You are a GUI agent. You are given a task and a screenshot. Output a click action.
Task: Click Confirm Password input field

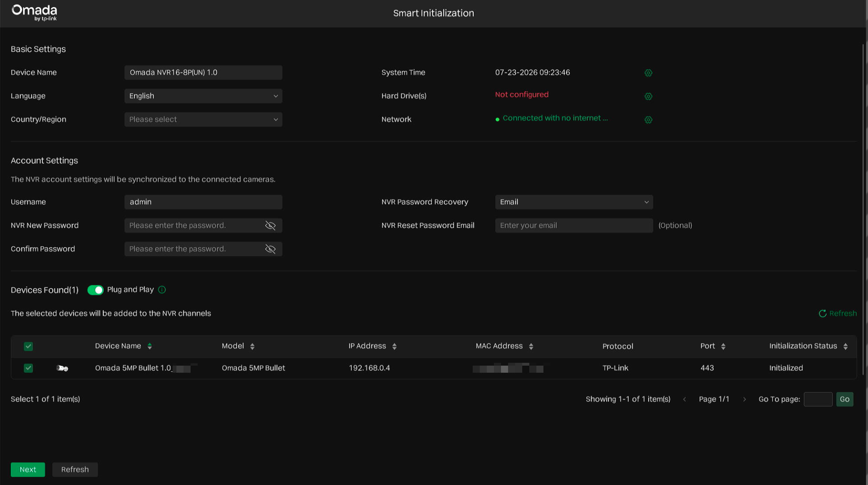[x=203, y=249]
